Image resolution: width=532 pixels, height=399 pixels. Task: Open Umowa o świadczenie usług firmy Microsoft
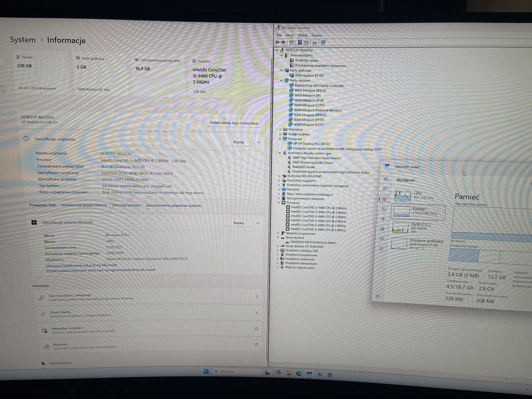pyautogui.click(x=82, y=265)
